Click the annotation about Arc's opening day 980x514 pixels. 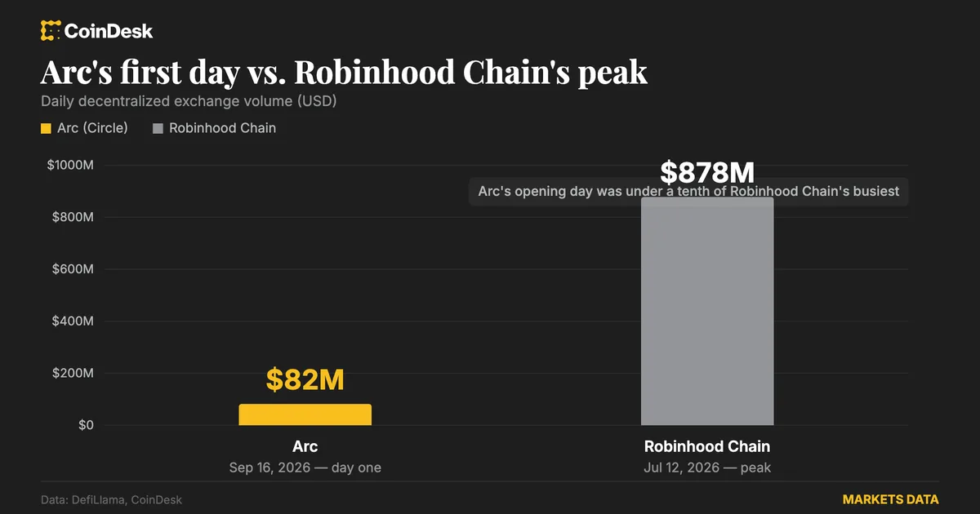tap(688, 192)
